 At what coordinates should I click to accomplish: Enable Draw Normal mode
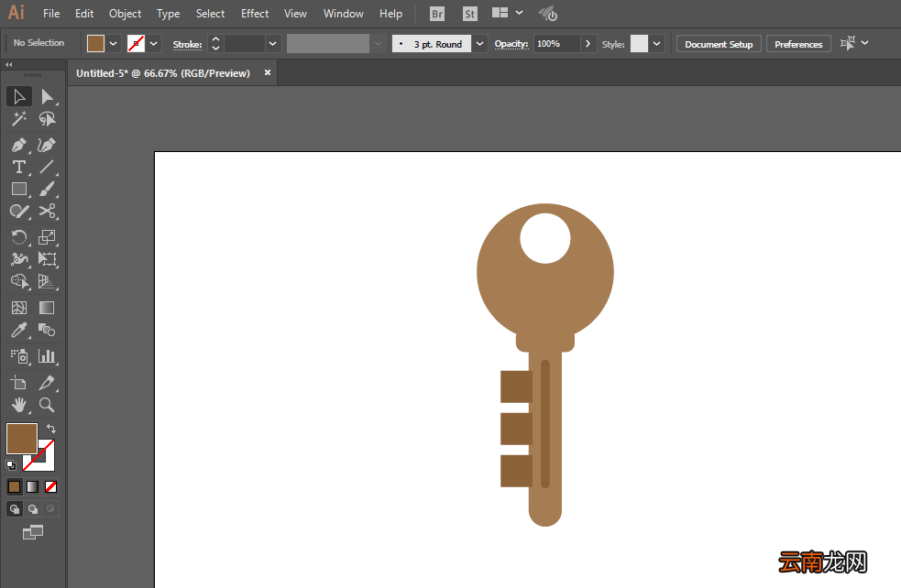point(15,508)
